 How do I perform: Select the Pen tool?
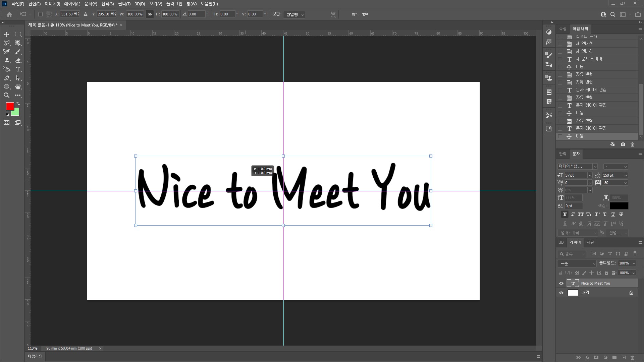point(6,78)
